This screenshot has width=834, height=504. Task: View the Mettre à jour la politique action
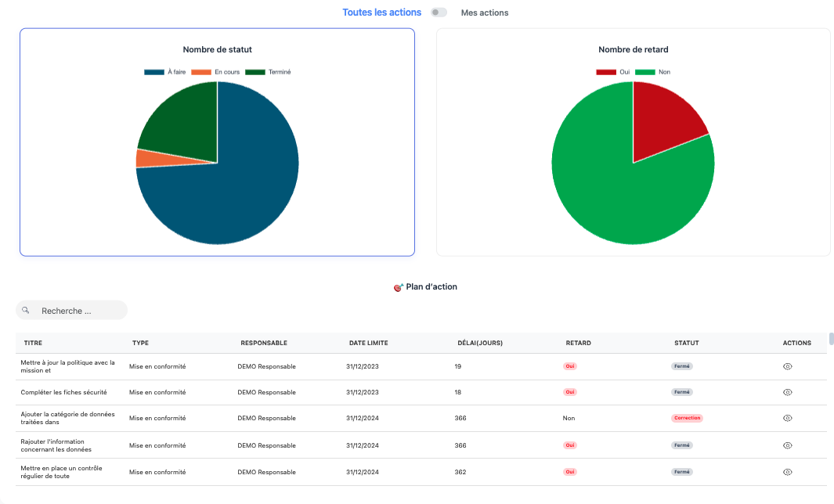pyautogui.click(x=788, y=366)
